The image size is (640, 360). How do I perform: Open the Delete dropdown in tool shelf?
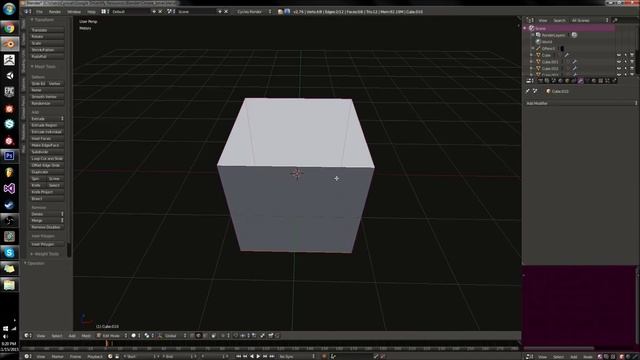(47, 214)
